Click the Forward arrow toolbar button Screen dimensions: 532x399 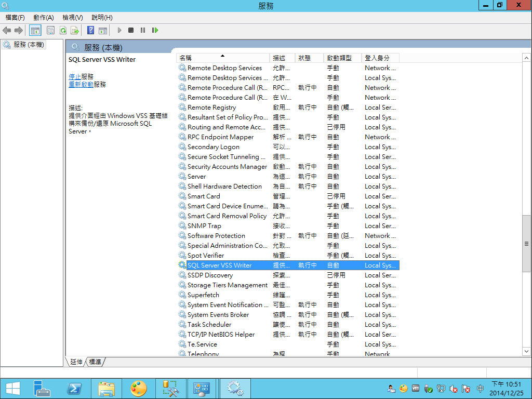tap(19, 31)
